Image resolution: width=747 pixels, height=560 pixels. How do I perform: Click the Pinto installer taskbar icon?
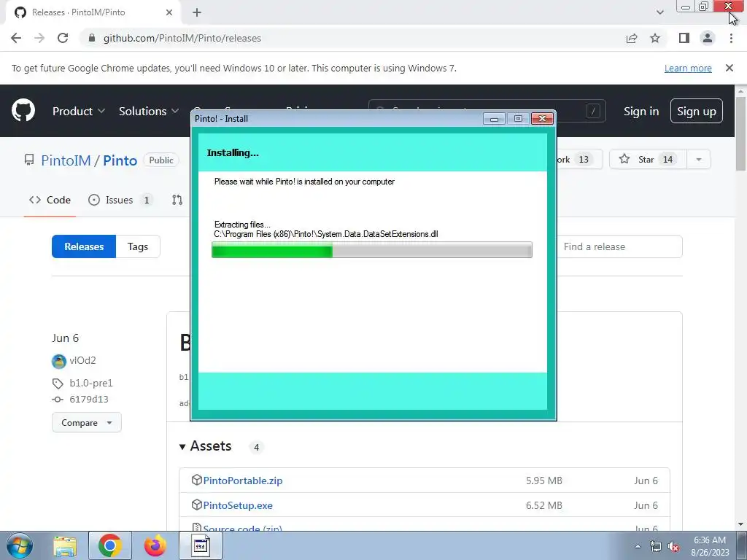pyautogui.click(x=201, y=545)
